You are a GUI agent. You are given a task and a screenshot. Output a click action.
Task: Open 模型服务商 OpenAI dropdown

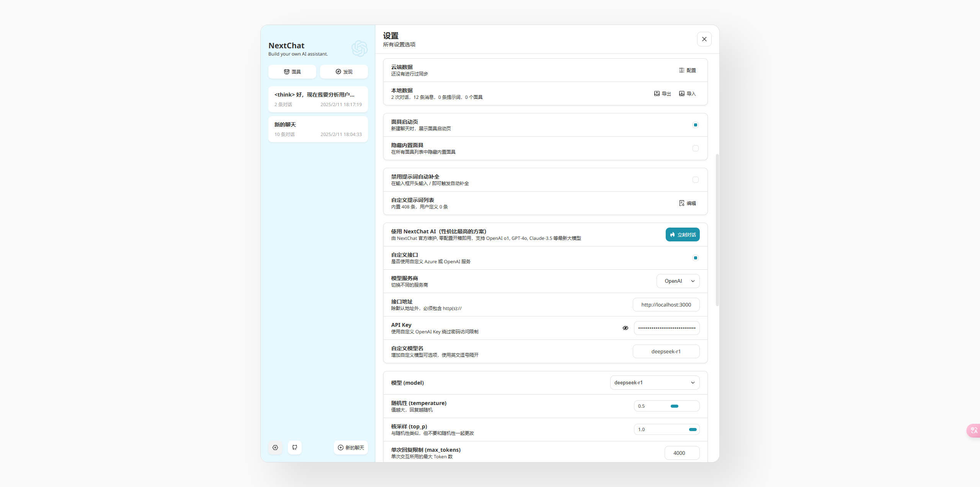(x=678, y=281)
